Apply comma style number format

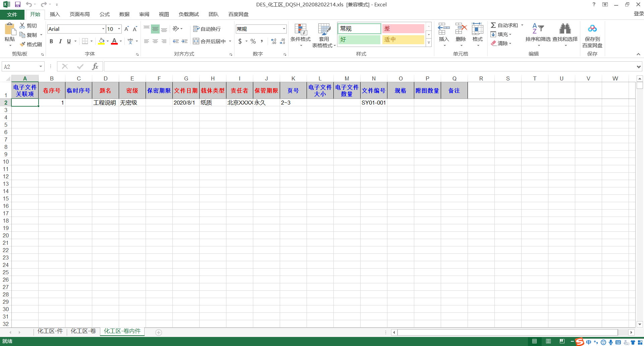click(262, 41)
